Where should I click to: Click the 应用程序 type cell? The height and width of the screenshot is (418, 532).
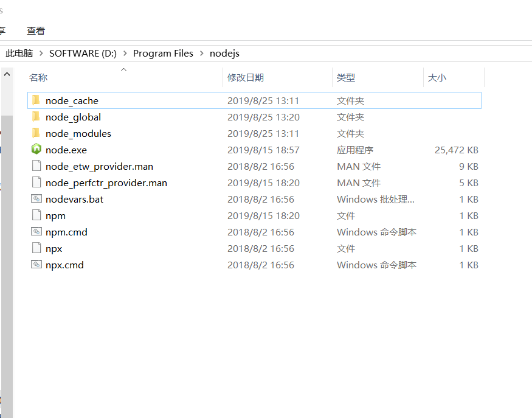[x=355, y=150]
